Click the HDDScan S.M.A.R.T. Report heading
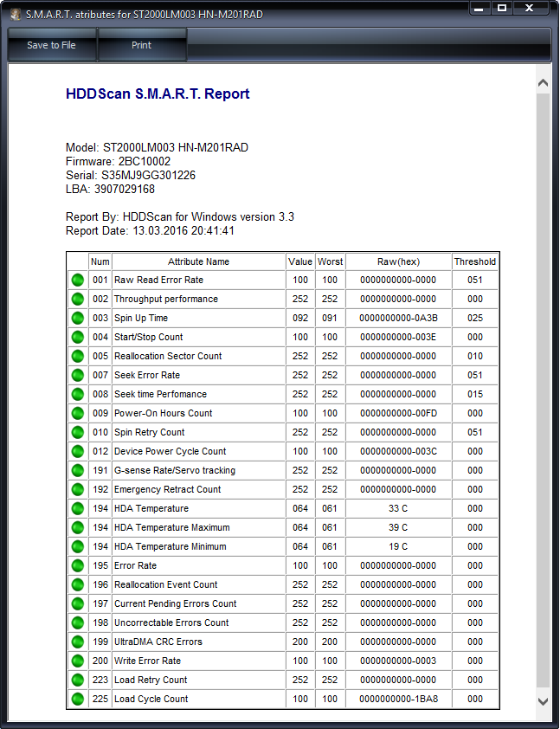This screenshot has width=560, height=729. 158,94
